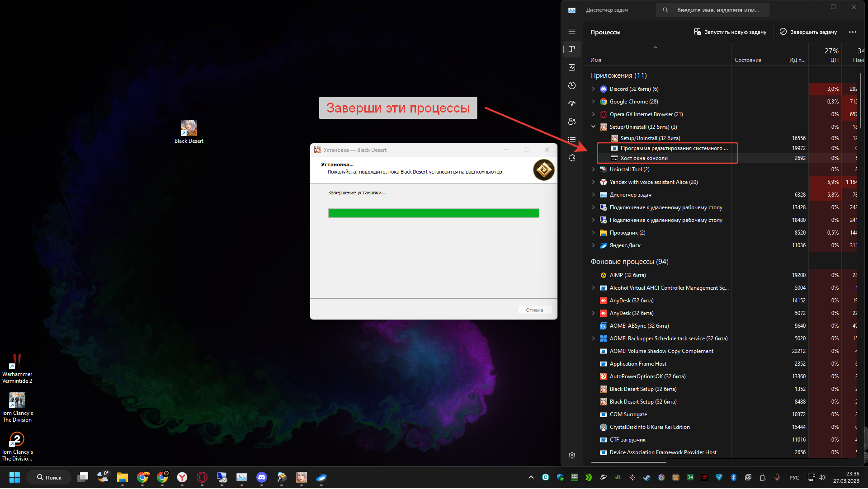Open Users page in Task Manager sidebar

572,122
